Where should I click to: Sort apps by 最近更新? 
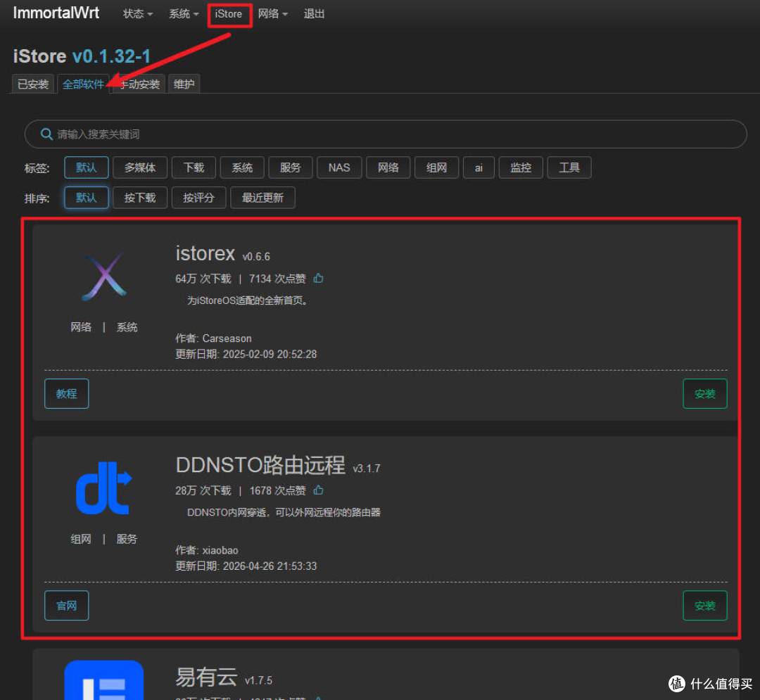coord(262,198)
